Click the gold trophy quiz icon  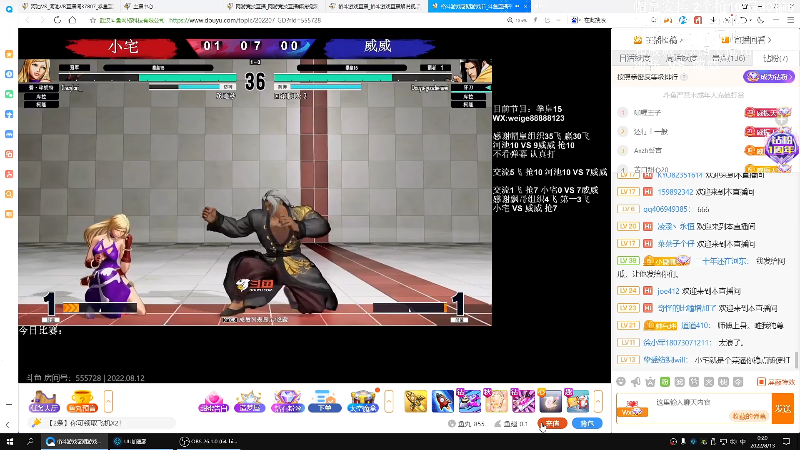pos(82,402)
